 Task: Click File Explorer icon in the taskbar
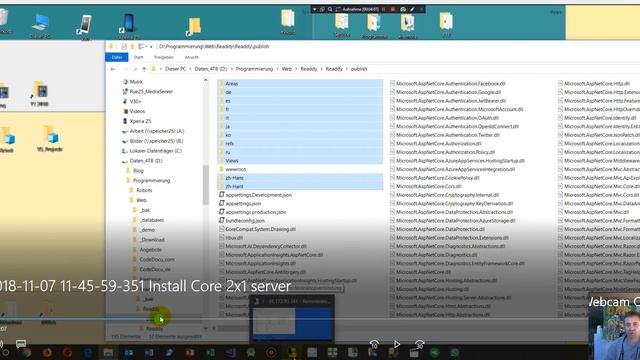point(108,352)
